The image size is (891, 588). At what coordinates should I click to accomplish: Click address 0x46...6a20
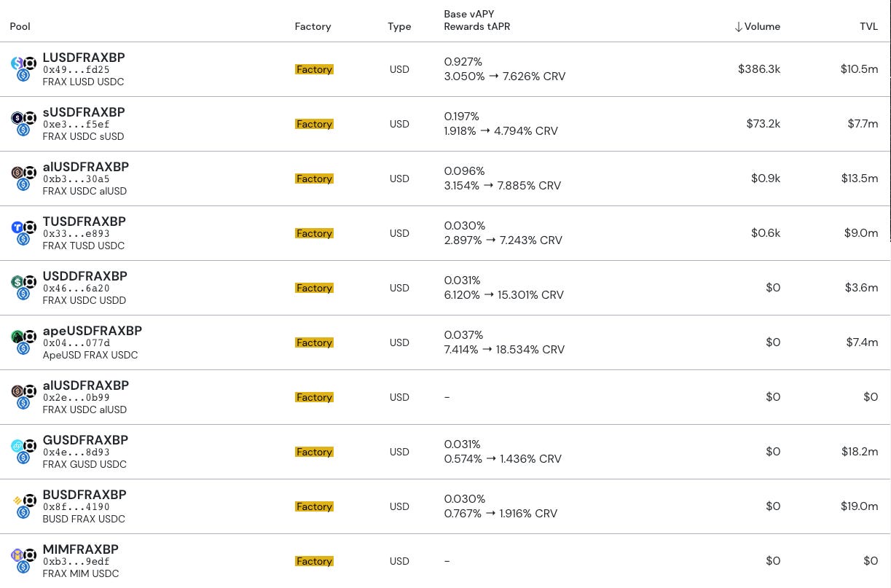click(x=76, y=289)
